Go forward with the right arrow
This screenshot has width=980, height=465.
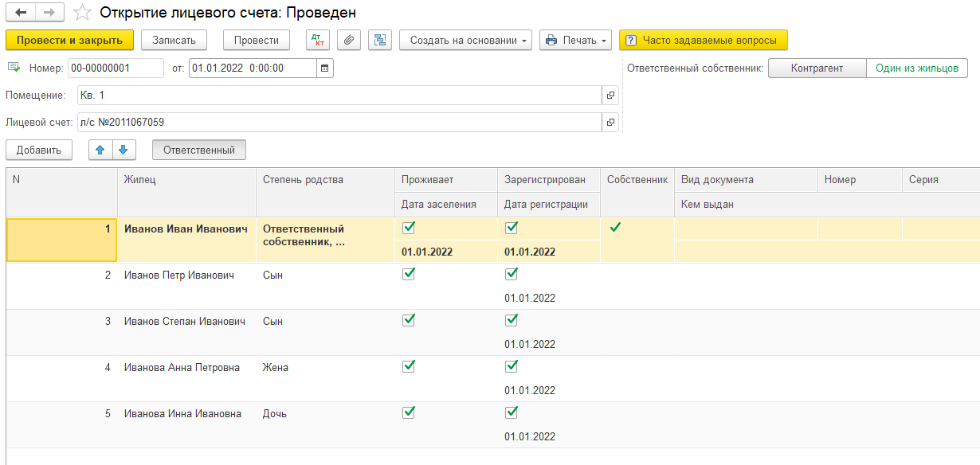(49, 13)
